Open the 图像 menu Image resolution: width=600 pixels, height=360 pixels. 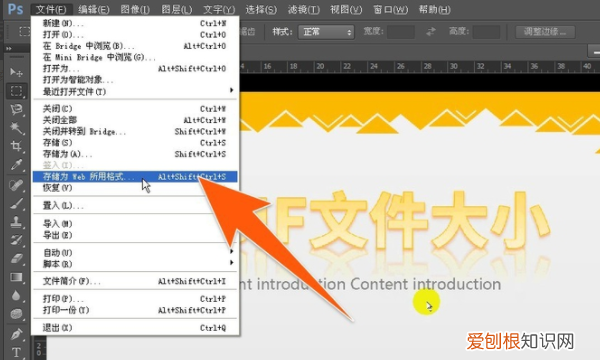tap(135, 9)
